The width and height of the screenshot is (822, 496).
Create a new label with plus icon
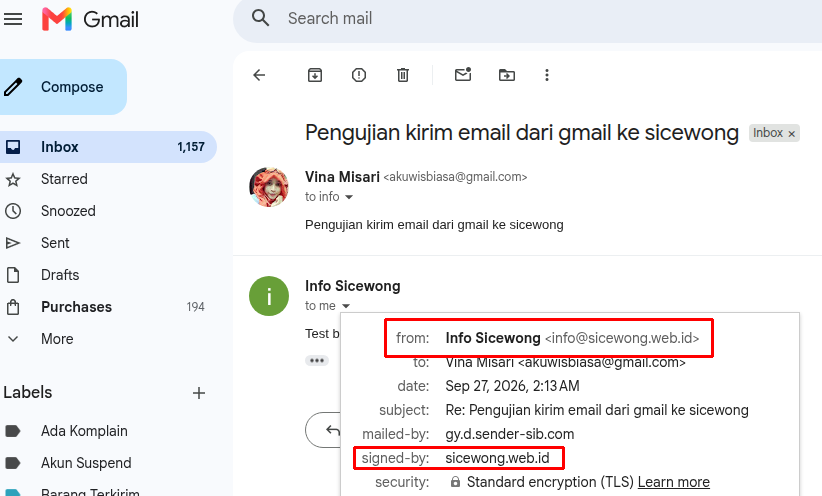(x=199, y=393)
